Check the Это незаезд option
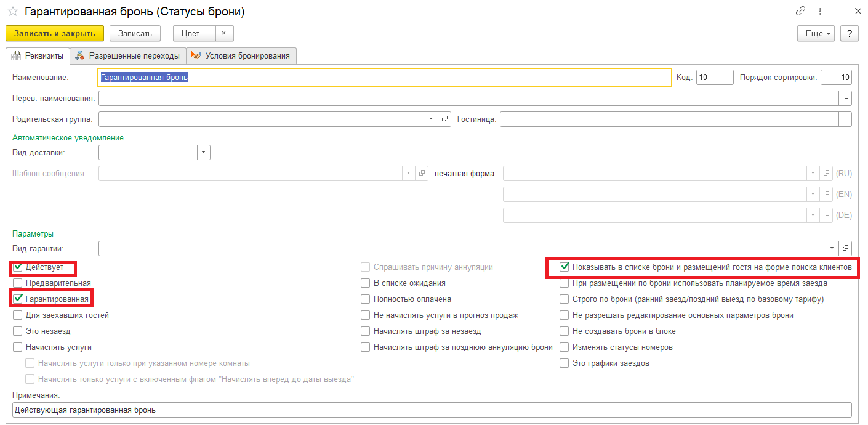Screen dimensions: 868x425 coord(18,331)
